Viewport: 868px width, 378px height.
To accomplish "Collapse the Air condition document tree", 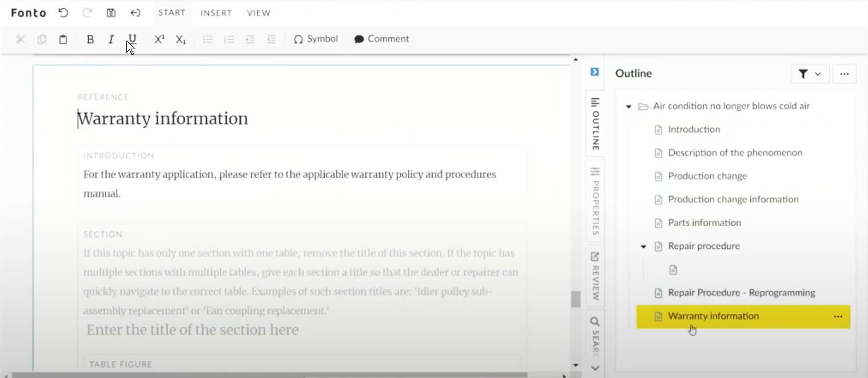I will [628, 106].
